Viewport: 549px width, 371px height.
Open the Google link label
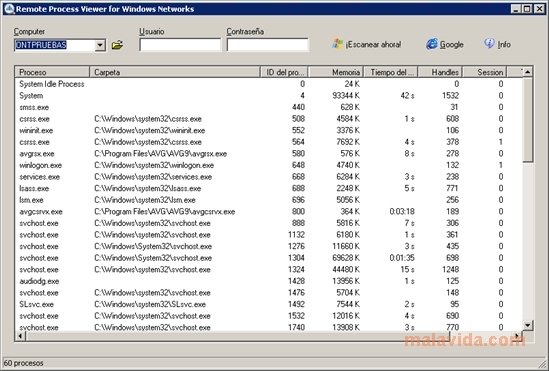(451, 44)
